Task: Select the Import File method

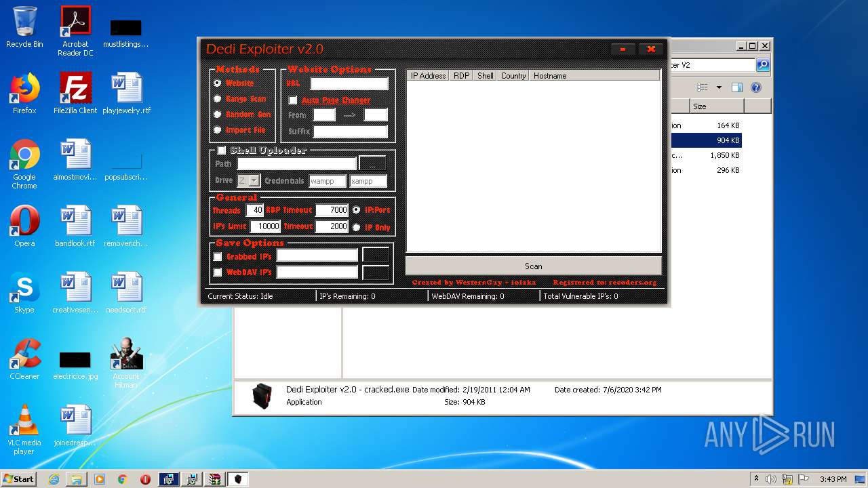Action: (x=218, y=130)
